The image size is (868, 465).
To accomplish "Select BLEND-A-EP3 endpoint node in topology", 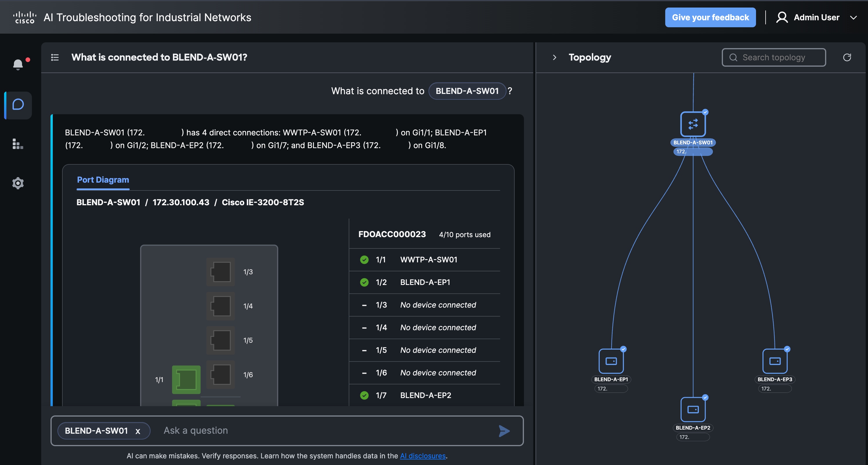I will tap(775, 361).
